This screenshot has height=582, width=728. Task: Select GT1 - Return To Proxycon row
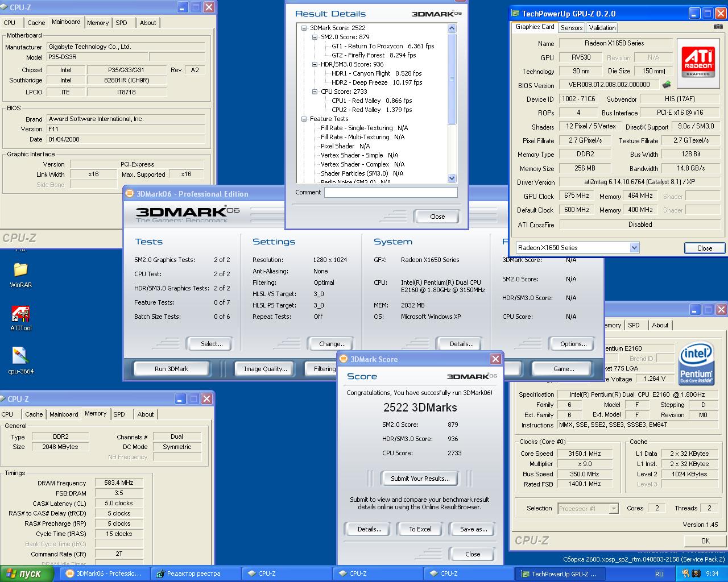tap(383, 46)
